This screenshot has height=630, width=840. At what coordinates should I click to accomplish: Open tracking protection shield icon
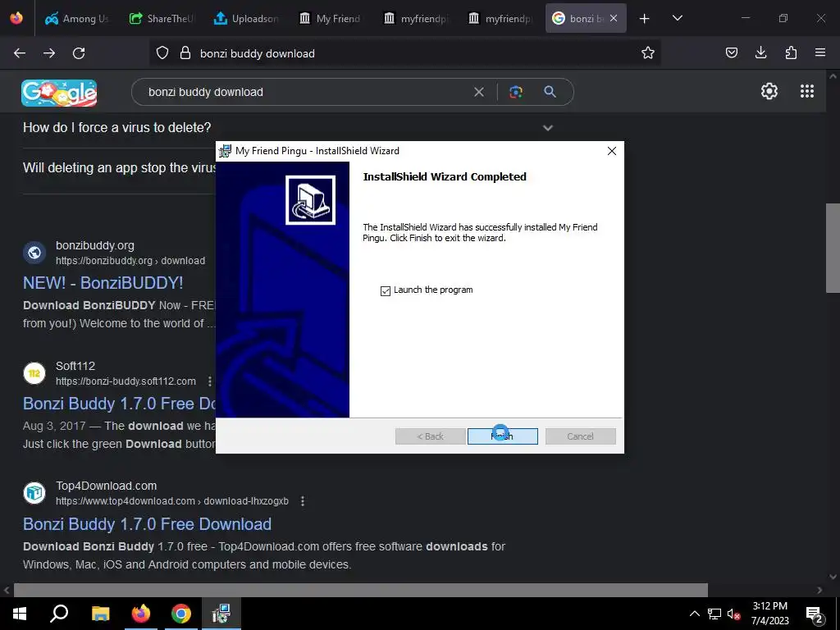click(162, 53)
